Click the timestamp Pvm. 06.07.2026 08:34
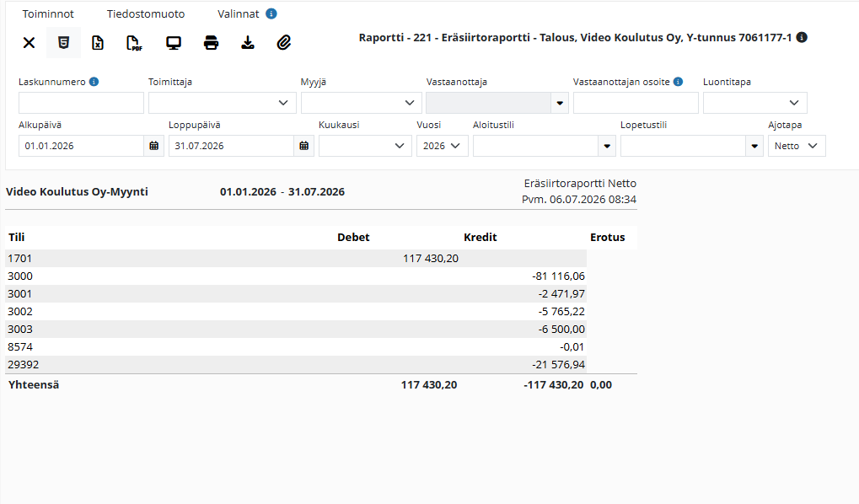 (x=579, y=200)
